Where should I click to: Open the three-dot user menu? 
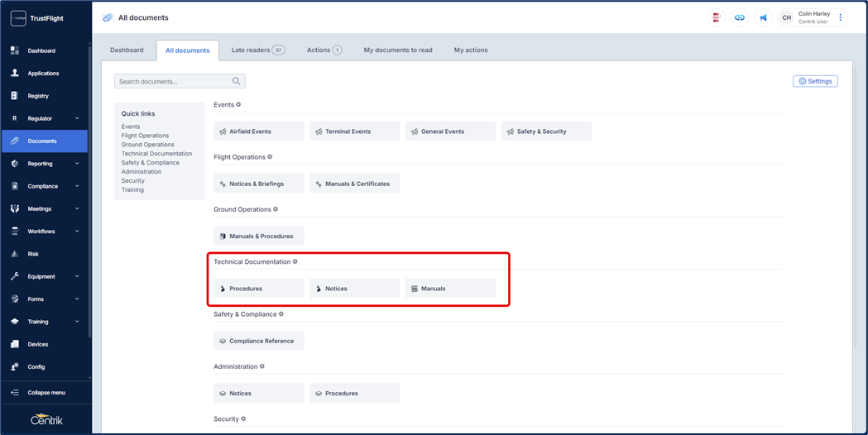point(841,17)
